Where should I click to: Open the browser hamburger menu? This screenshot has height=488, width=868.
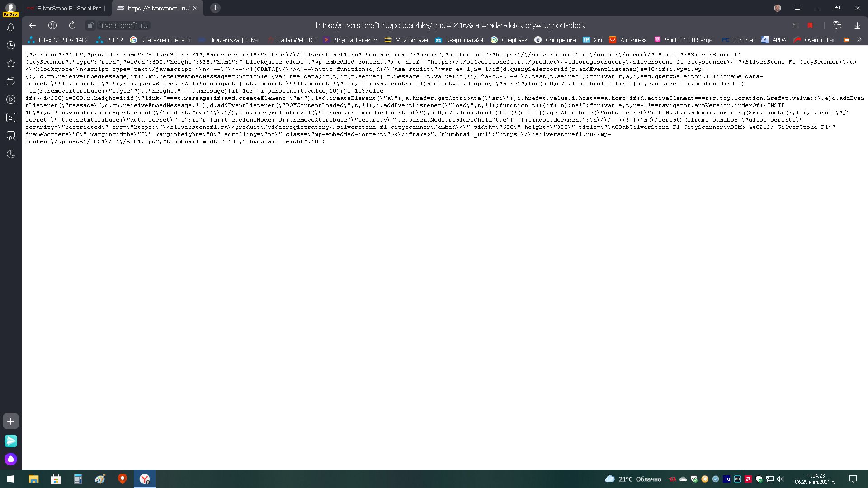pyautogui.click(x=797, y=8)
